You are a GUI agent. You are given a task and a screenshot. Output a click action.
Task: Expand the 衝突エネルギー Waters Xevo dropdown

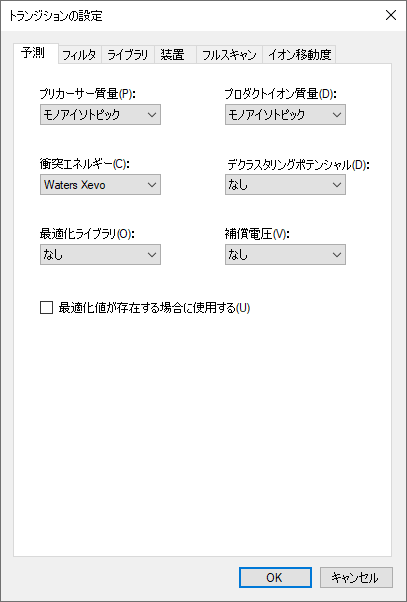point(100,185)
